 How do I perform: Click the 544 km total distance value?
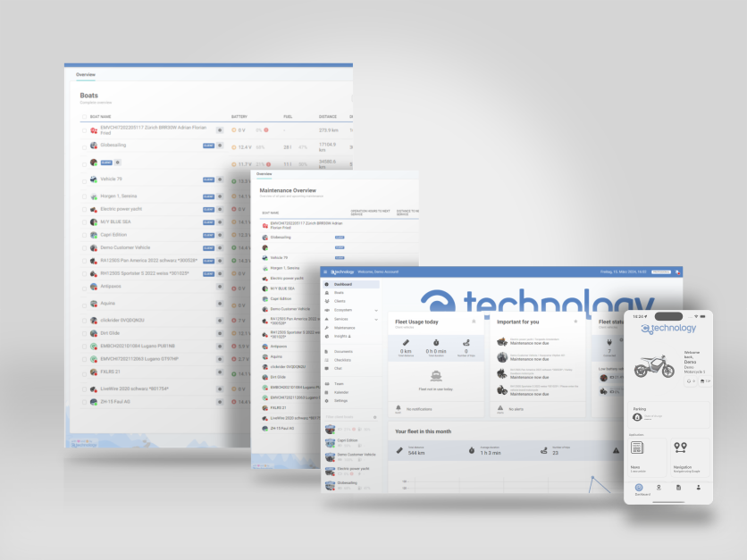coord(415,453)
